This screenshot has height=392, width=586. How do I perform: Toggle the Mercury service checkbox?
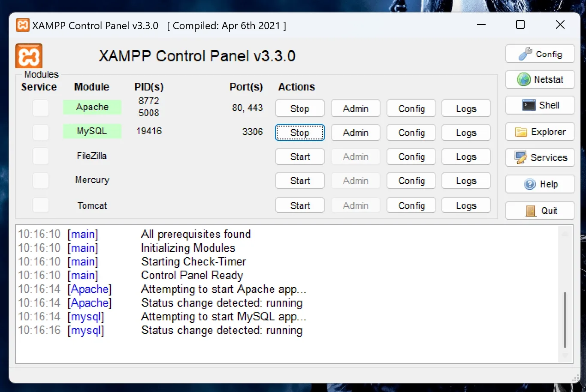(x=41, y=181)
